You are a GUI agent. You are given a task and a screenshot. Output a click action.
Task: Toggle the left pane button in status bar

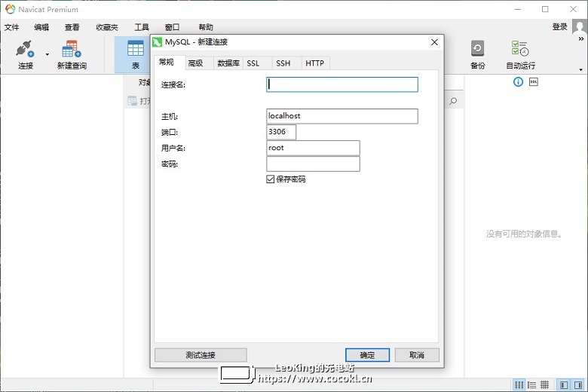[x=563, y=385]
